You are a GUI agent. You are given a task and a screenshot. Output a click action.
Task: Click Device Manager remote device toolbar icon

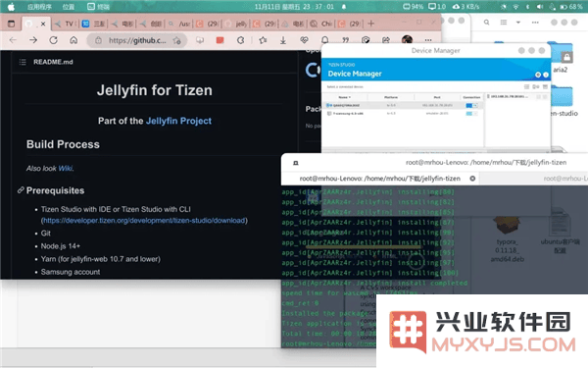536,86
